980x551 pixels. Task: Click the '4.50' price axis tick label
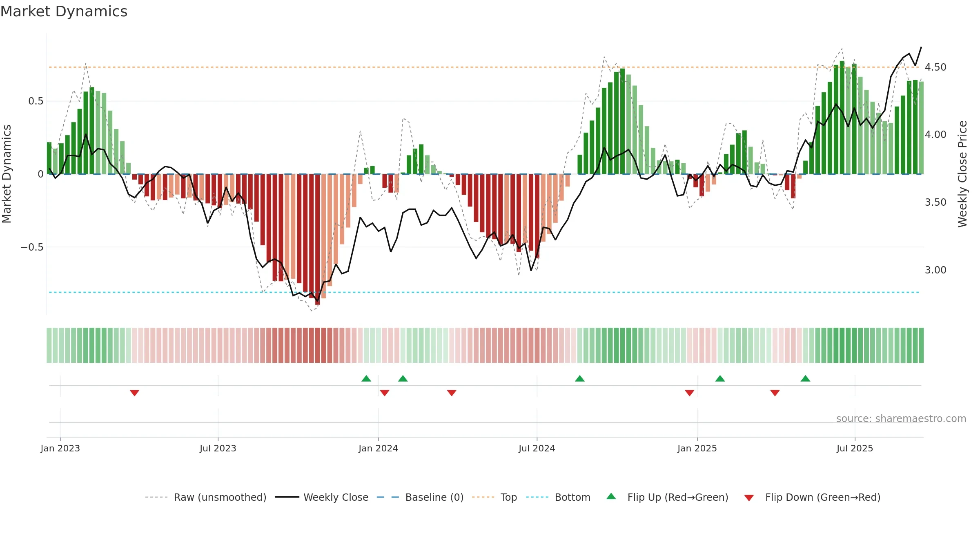point(935,67)
